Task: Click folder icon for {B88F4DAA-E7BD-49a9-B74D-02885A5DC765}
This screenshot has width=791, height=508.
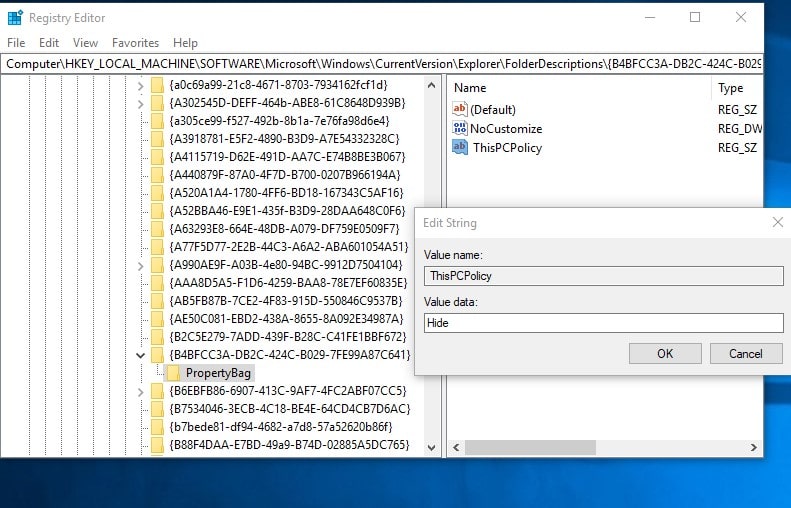Action: [157, 445]
